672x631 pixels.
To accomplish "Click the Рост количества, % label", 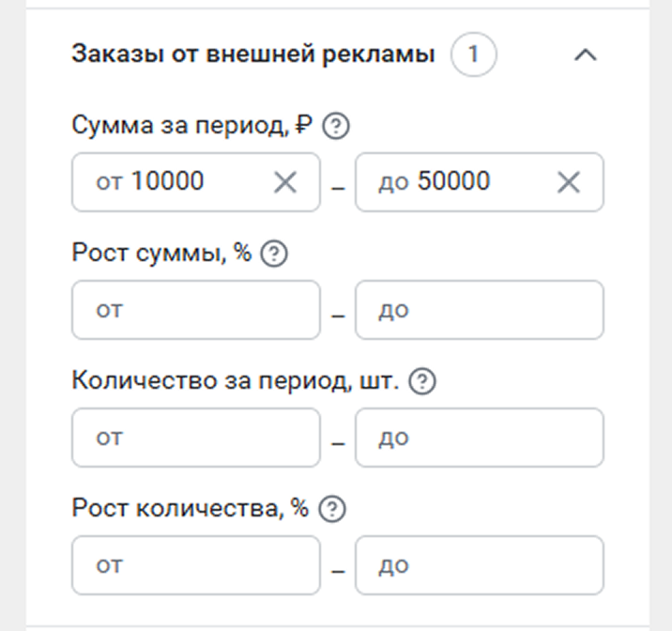I will click(190, 508).
